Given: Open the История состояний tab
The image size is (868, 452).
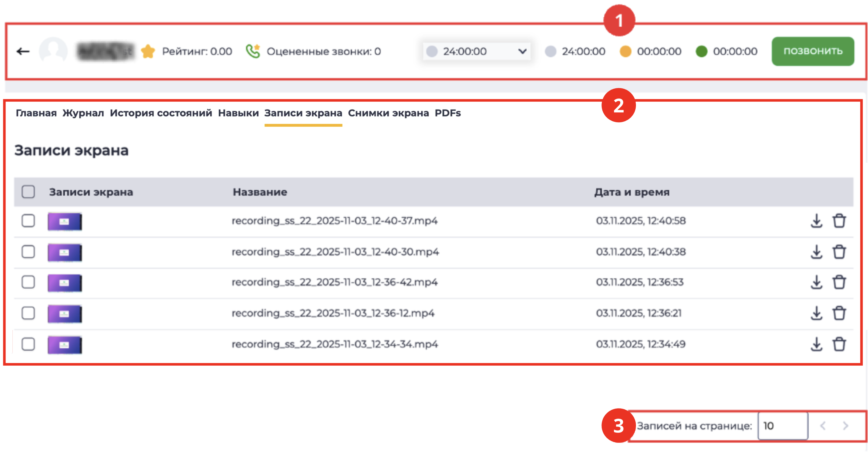Looking at the screenshot, I should (x=161, y=113).
